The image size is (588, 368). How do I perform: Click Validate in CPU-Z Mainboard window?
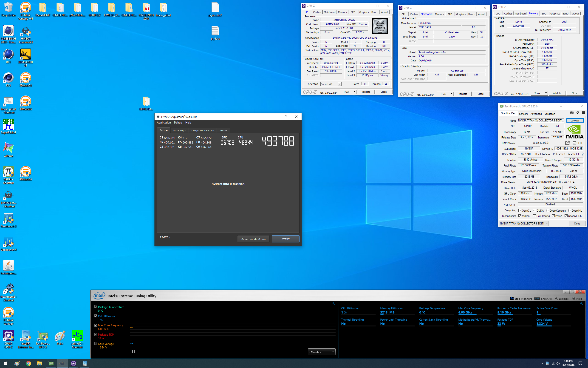(463, 94)
